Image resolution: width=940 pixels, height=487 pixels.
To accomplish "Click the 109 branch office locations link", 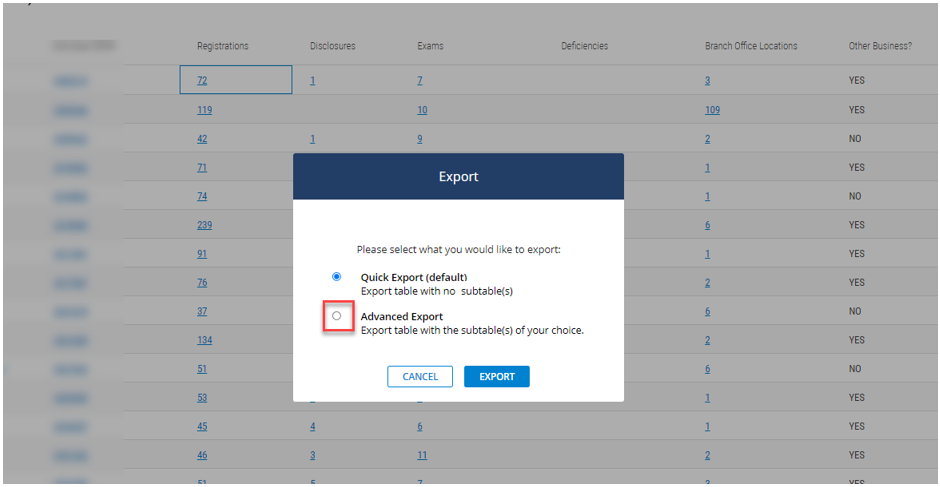I will point(711,110).
